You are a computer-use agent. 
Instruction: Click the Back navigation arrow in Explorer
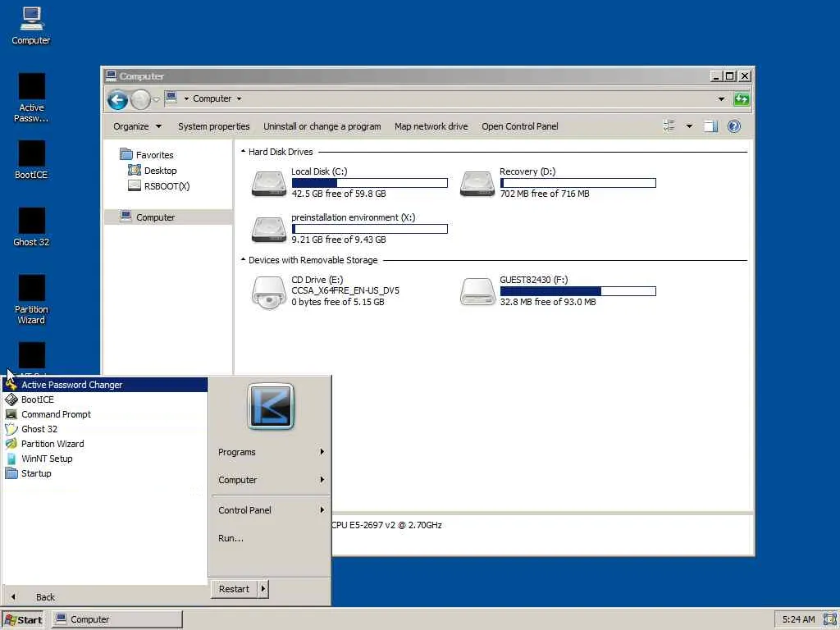[x=117, y=99]
